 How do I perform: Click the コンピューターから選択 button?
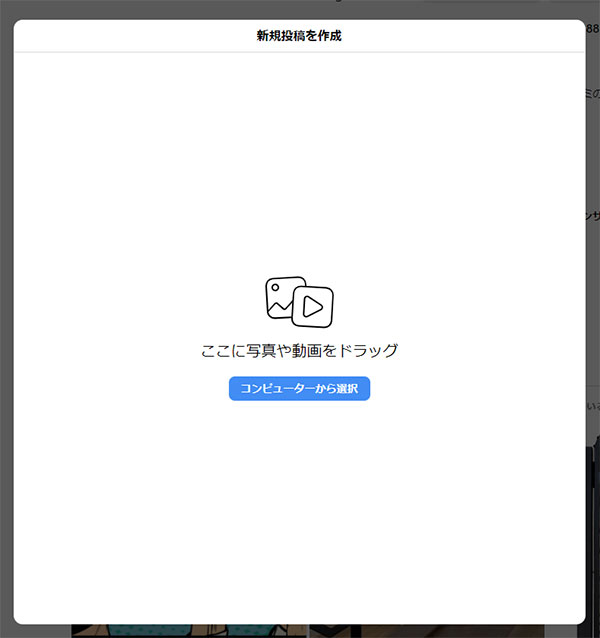pos(299,388)
